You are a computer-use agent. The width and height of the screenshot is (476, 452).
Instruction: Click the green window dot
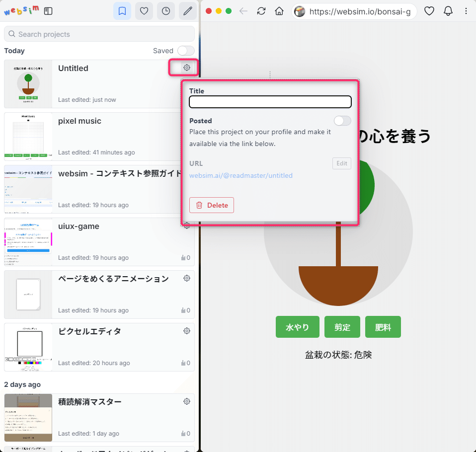click(x=229, y=11)
